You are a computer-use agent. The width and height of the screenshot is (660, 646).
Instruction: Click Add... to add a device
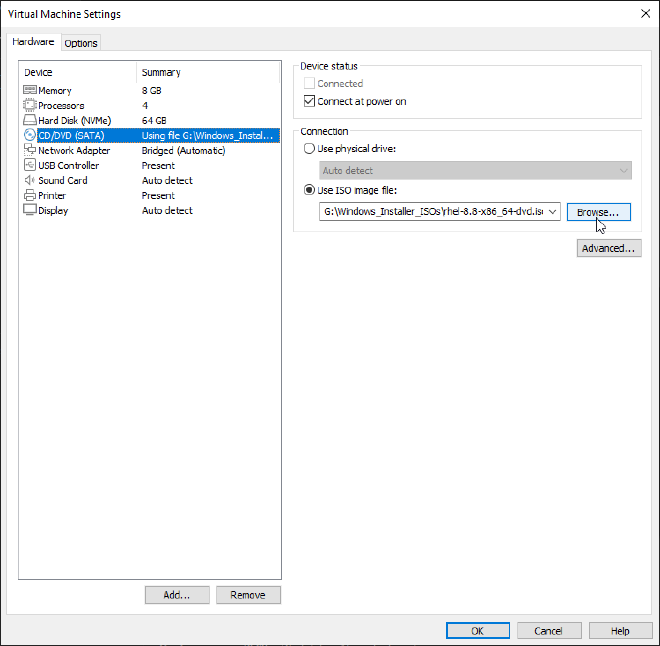coord(176,595)
